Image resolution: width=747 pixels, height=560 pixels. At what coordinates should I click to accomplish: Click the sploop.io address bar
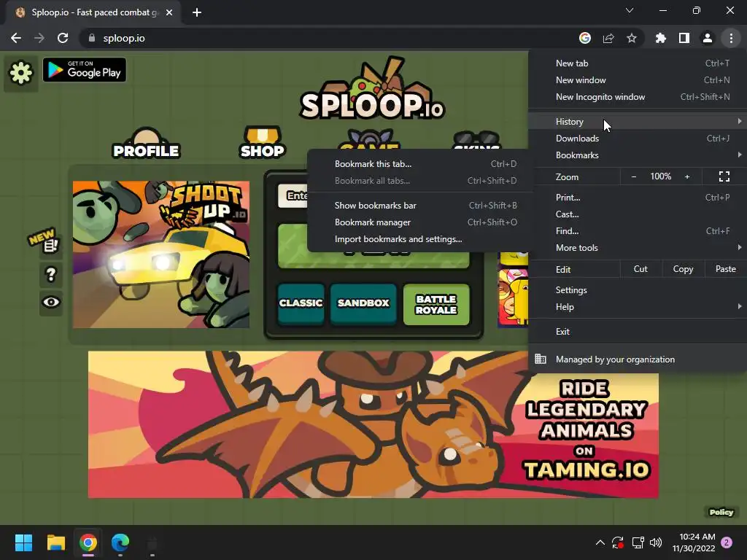[x=329, y=38]
